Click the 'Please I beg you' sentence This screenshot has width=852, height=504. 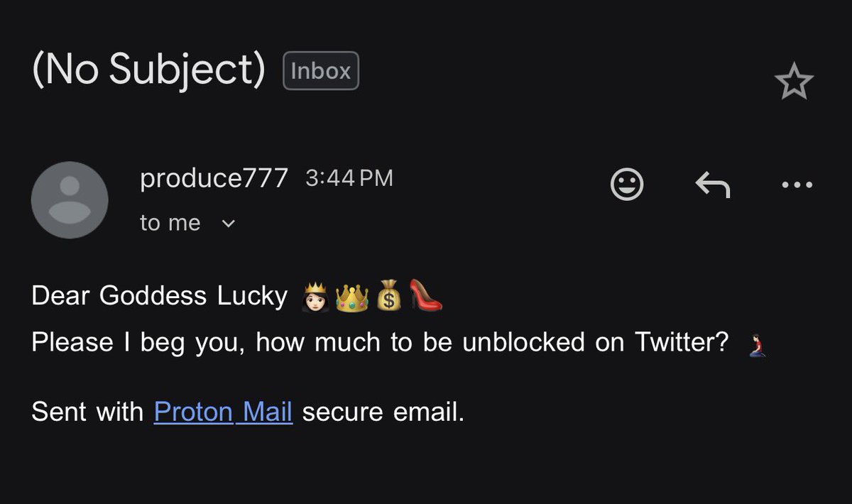pos(379,343)
